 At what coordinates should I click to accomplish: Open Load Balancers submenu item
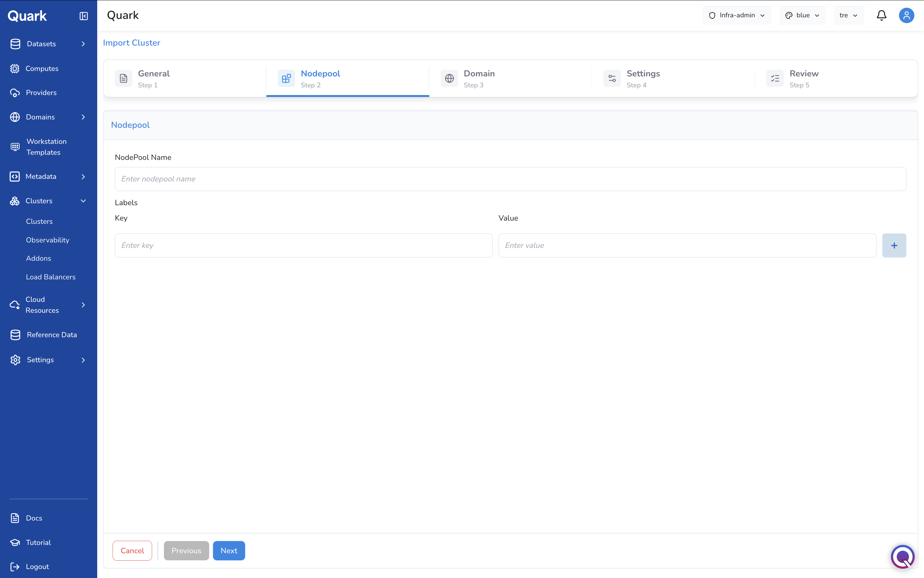click(x=51, y=277)
